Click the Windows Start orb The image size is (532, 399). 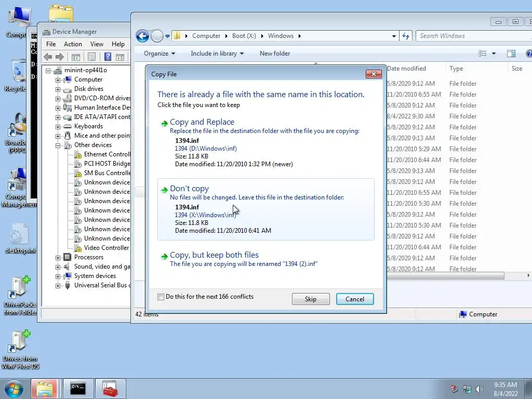[x=14, y=389]
